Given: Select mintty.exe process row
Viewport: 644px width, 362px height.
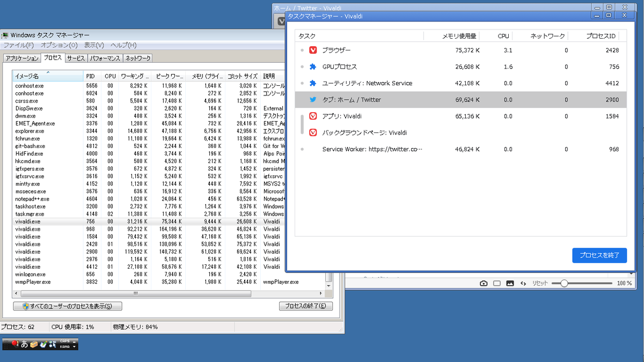Looking at the screenshot, I should click(x=149, y=183).
